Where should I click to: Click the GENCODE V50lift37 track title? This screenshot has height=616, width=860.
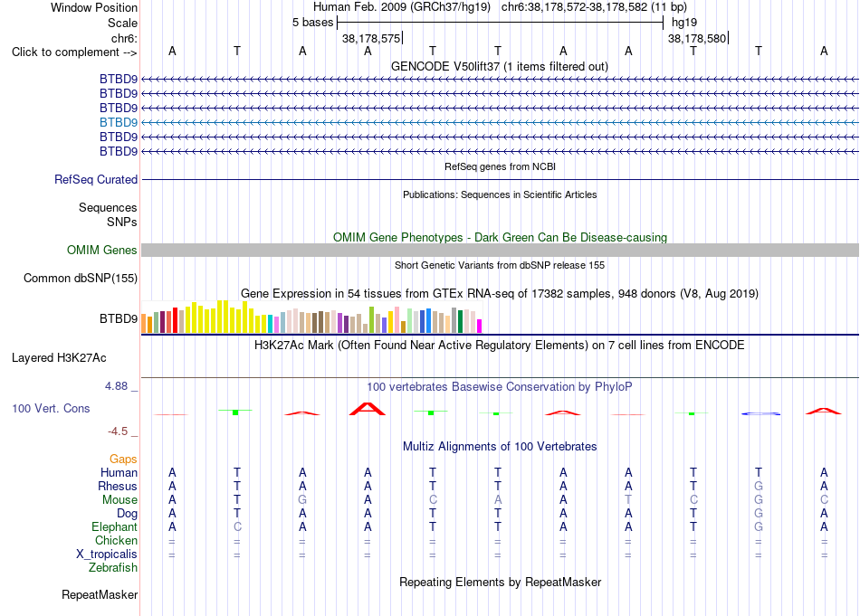pos(500,66)
